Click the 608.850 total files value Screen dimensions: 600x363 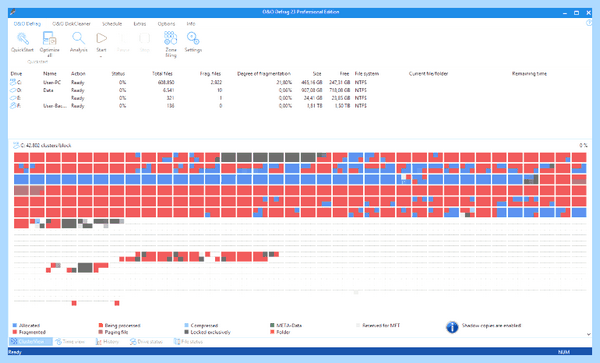coord(166,82)
